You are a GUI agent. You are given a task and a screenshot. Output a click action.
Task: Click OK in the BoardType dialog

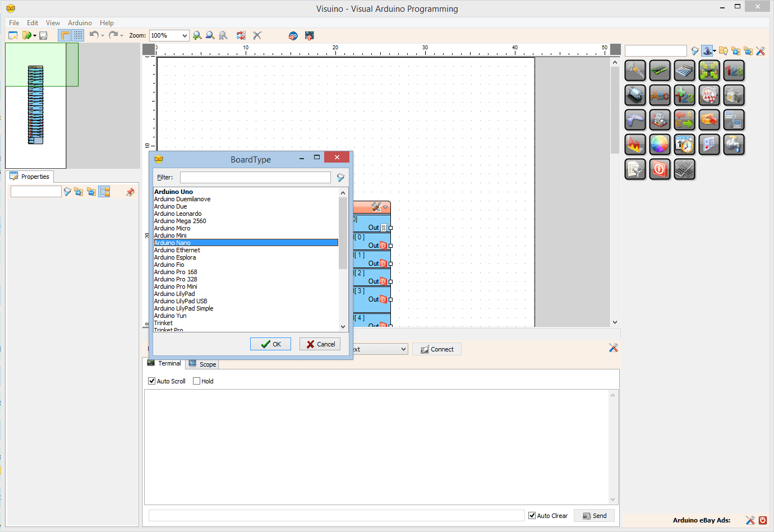(270, 344)
